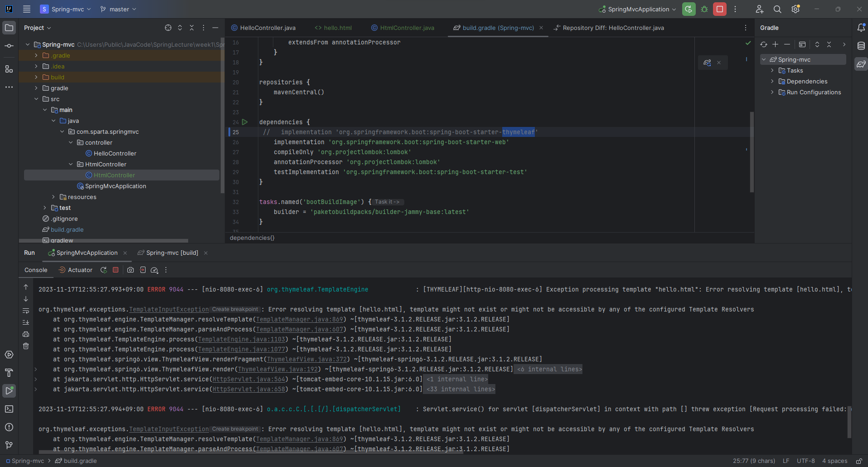Click the first Create breakpoint hint
The height and width of the screenshot is (467, 868).
[x=235, y=309]
